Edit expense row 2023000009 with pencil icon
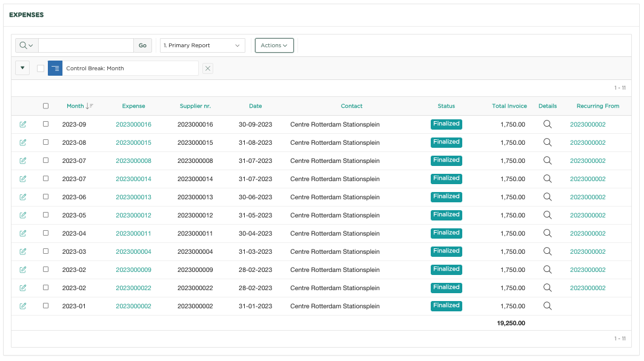The width and height of the screenshot is (644, 361). (23, 270)
